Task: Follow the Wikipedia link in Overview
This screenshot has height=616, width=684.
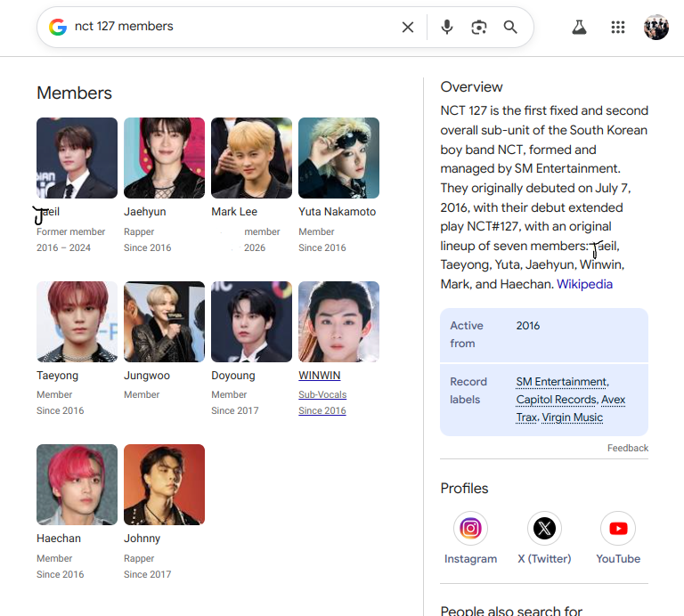Action: pyautogui.click(x=584, y=284)
